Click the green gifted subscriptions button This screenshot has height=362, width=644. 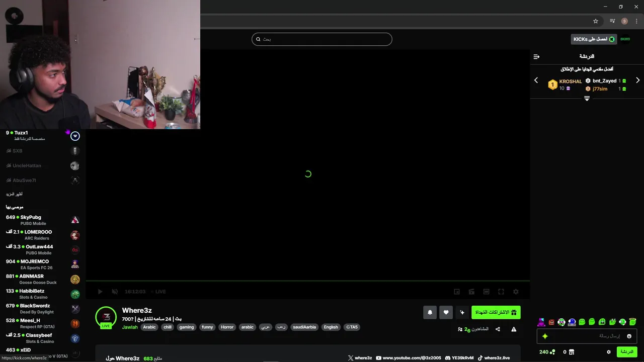click(496, 312)
